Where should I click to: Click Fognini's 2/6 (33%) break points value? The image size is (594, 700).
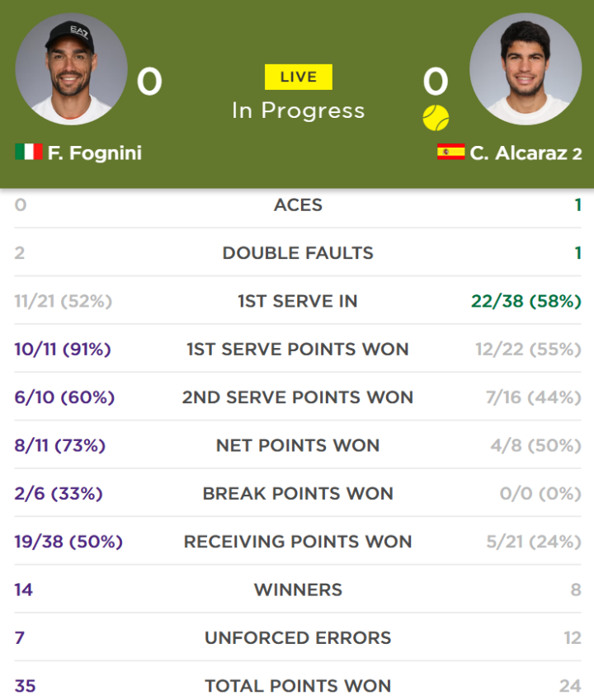[59, 494]
